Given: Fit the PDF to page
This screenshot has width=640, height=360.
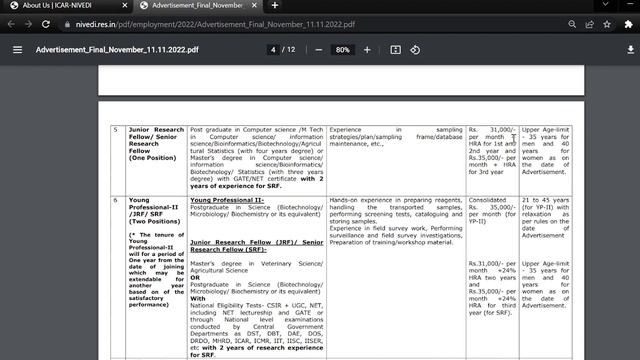Looking at the screenshot, I should [396, 50].
